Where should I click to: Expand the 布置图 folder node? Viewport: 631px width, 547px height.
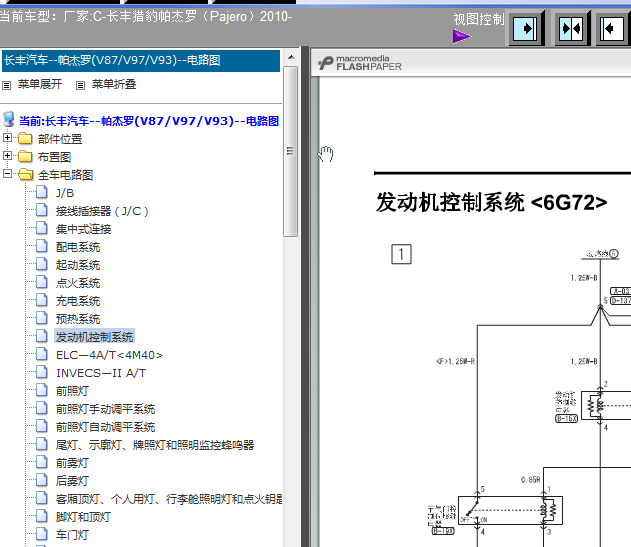point(7,155)
